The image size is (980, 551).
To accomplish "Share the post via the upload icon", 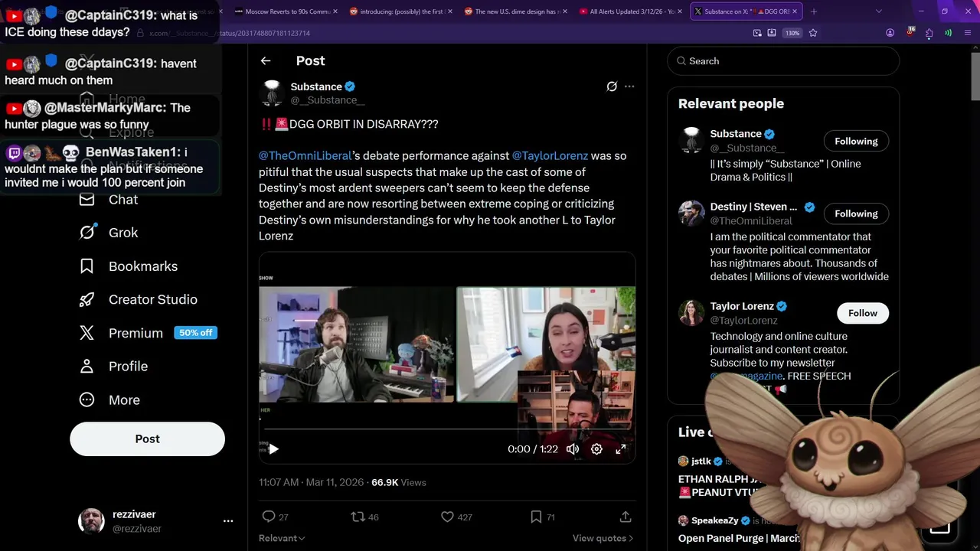I will point(626,517).
